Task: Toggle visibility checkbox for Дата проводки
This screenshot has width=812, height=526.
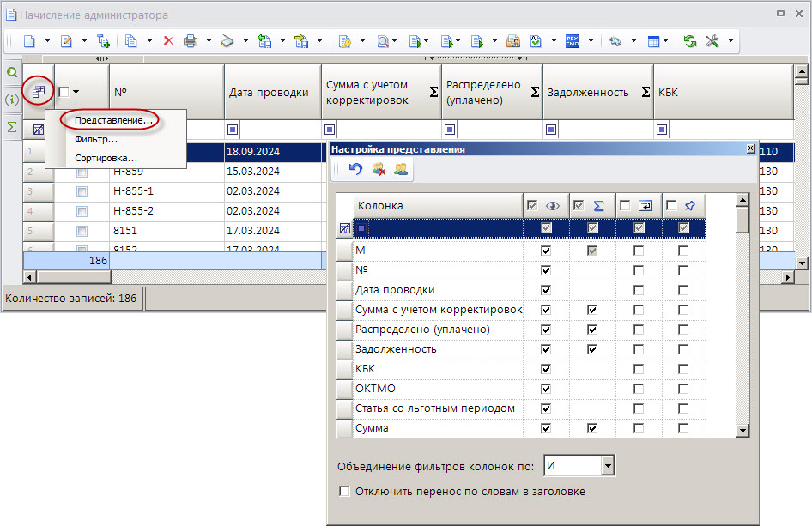Action: pos(546,290)
